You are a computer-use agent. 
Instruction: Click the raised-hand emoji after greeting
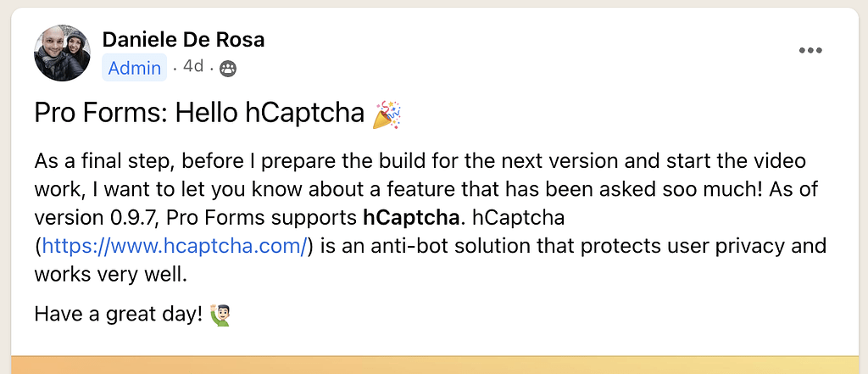click(x=220, y=315)
